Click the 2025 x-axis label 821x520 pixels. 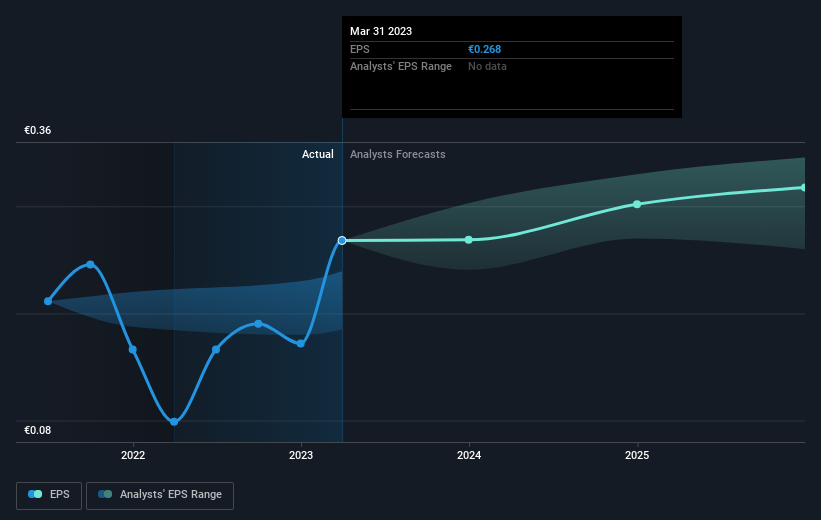pos(637,455)
